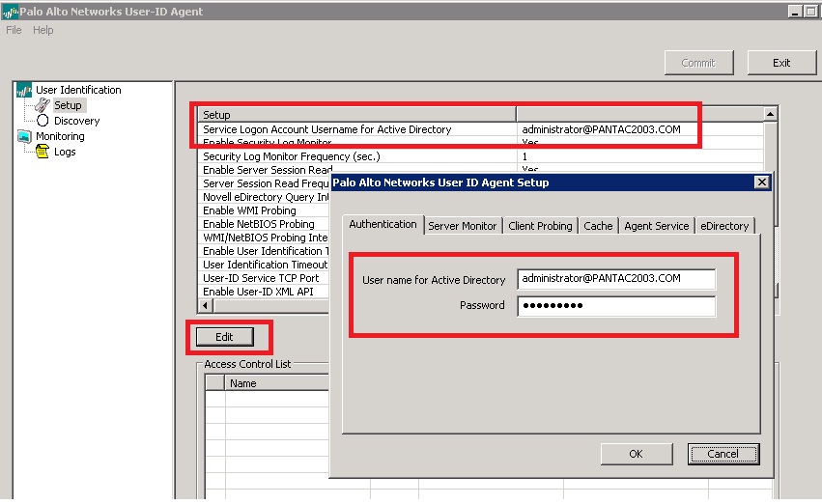Open the Help menu
This screenshot has height=504, width=822.
(43, 30)
